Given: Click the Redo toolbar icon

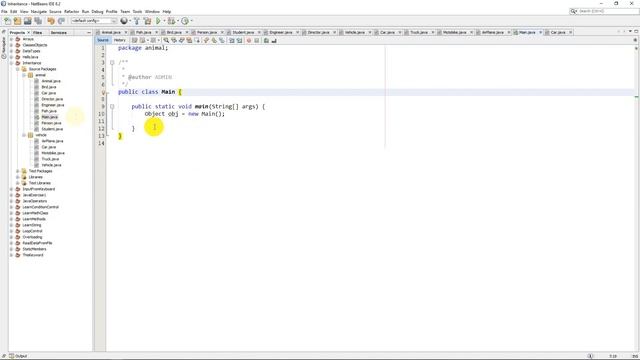Looking at the screenshot, I should click(61, 21).
